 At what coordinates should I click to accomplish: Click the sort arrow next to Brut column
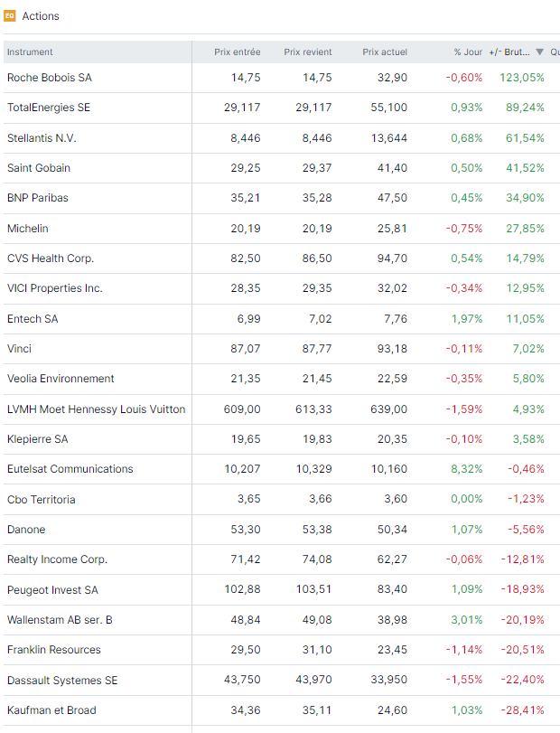[539, 52]
